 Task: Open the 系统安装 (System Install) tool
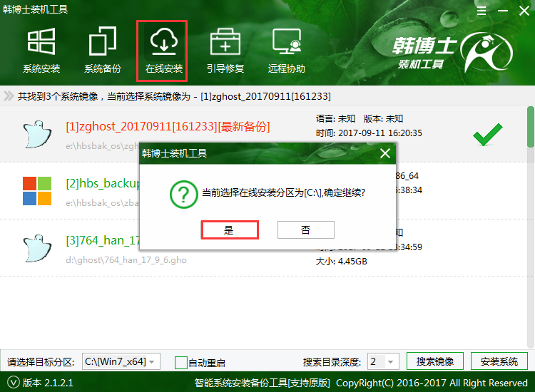pyautogui.click(x=41, y=51)
